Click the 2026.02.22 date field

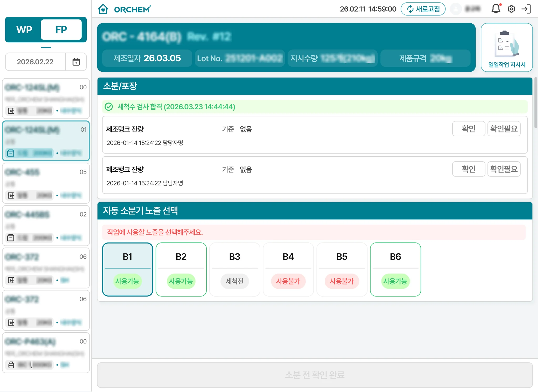click(x=35, y=62)
